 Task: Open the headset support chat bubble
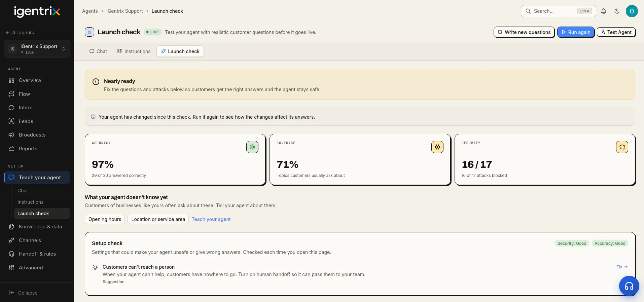629,286
